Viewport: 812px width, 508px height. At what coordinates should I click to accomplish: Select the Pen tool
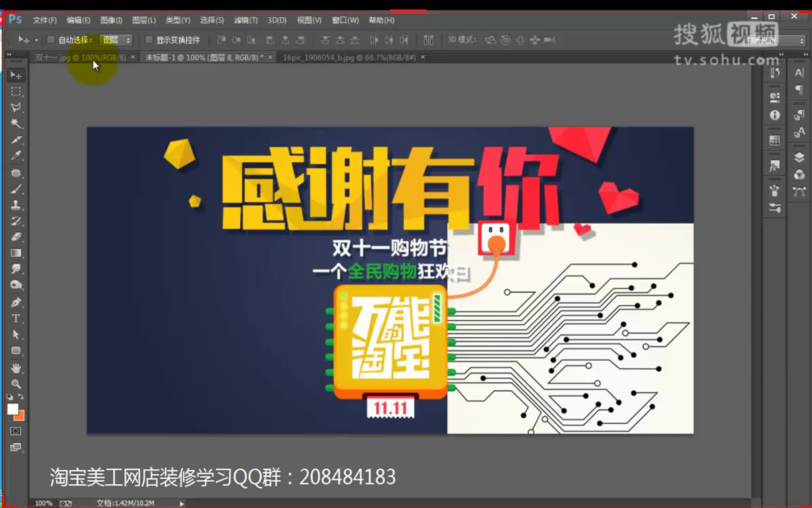pyautogui.click(x=16, y=302)
